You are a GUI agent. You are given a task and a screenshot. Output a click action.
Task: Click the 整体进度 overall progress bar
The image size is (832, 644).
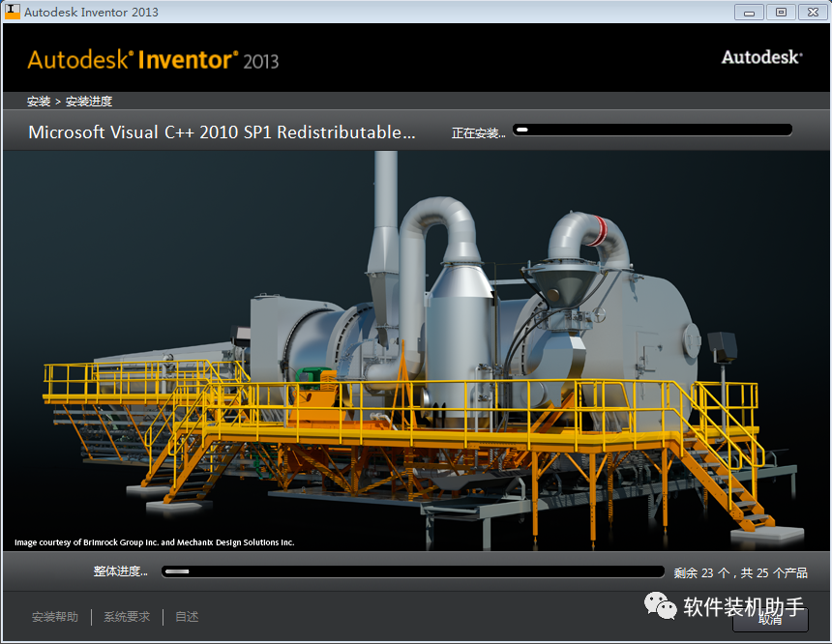[413, 571]
